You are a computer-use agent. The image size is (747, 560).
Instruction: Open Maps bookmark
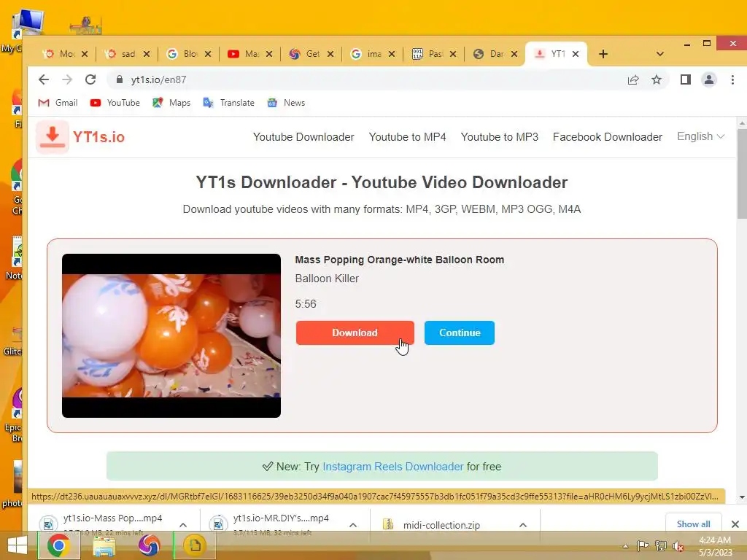[171, 103]
